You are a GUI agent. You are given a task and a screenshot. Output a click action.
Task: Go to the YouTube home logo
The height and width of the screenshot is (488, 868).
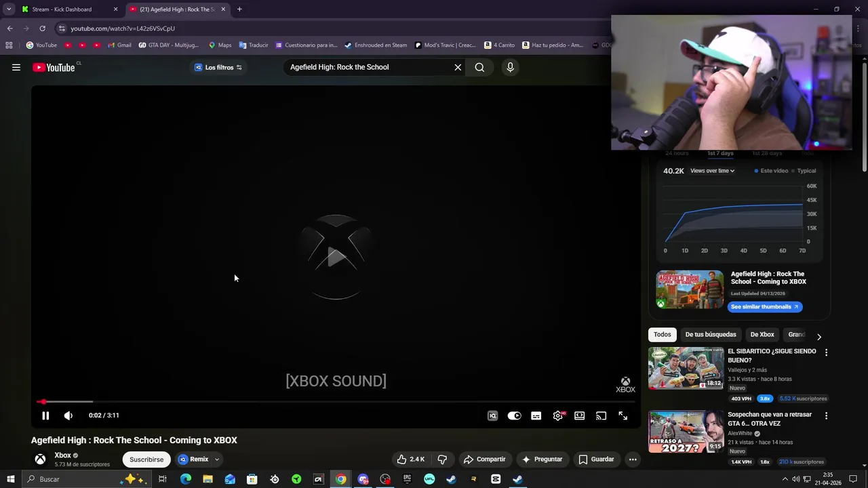point(54,67)
